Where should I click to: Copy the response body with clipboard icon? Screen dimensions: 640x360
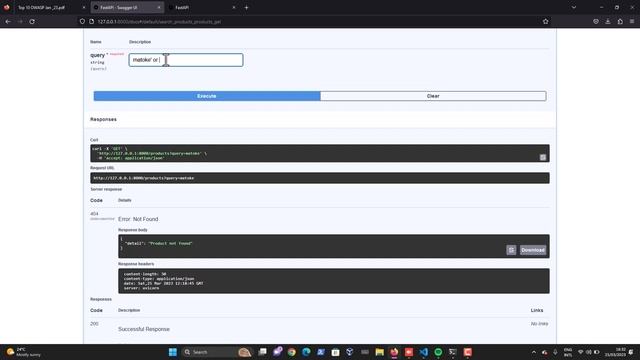coord(511,250)
